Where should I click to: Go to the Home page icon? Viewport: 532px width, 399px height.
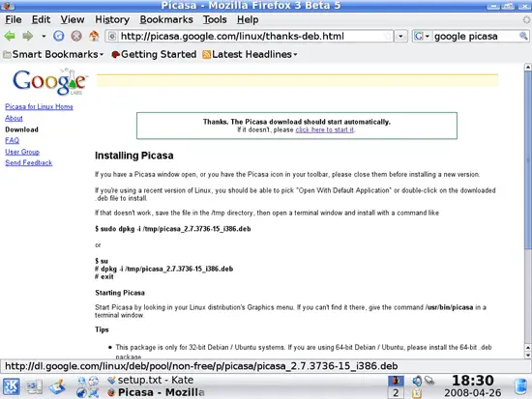tap(94, 36)
